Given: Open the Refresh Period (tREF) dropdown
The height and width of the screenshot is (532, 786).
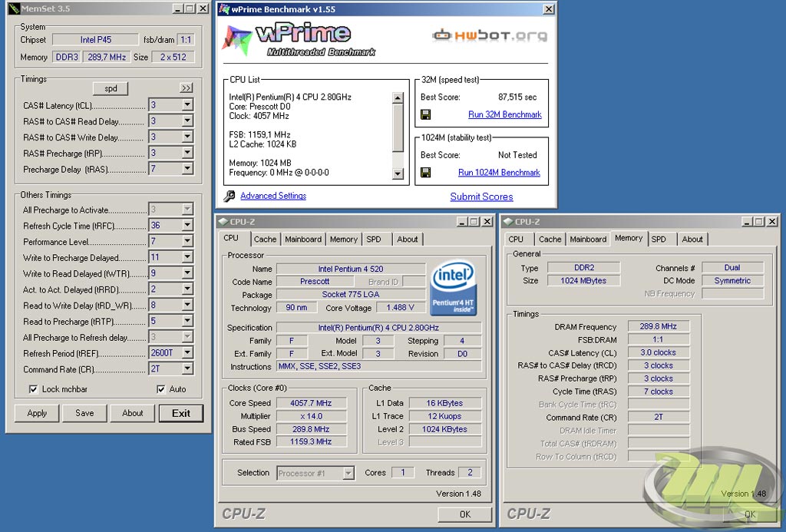Looking at the screenshot, I should [187, 353].
